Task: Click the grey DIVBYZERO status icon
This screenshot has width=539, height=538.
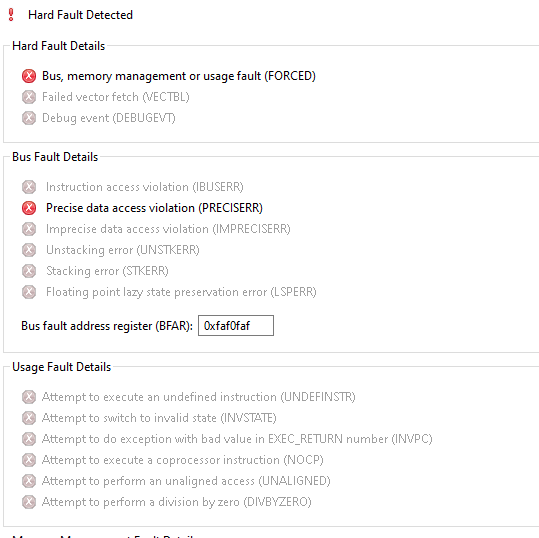Action: (29, 502)
